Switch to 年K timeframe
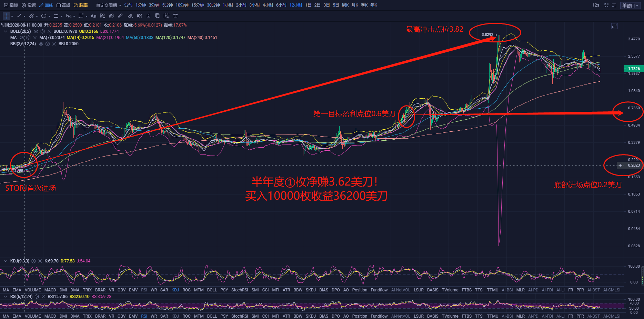Image resolution: width=644 pixels, height=319 pixels. coord(374,5)
